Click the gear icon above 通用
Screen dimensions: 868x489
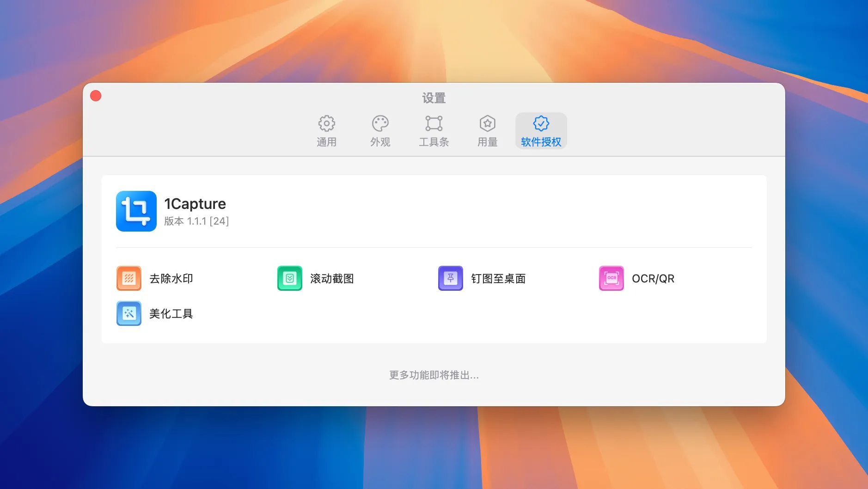(327, 123)
